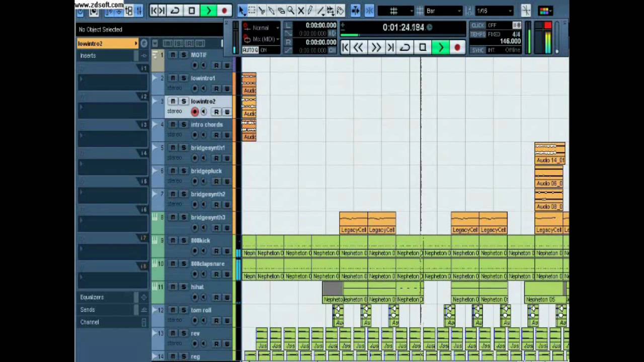The height and width of the screenshot is (362, 644).
Task: Click Fast Forward on the transport panel
Action: pos(375,48)
